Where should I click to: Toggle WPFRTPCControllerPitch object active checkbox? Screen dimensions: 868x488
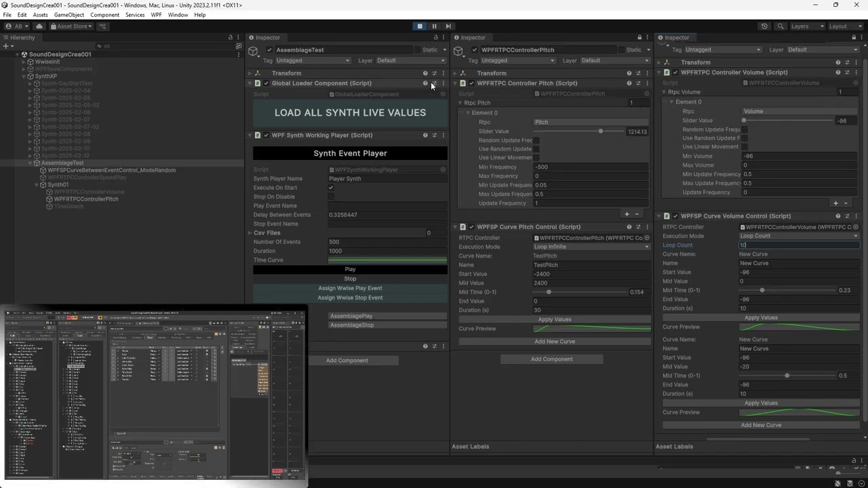[475, 50]
